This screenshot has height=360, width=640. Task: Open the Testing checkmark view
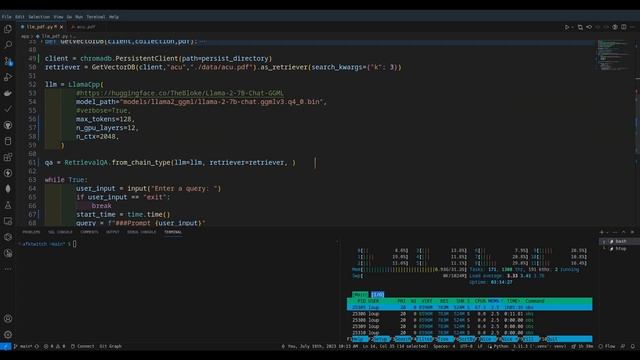pos(8,109)
